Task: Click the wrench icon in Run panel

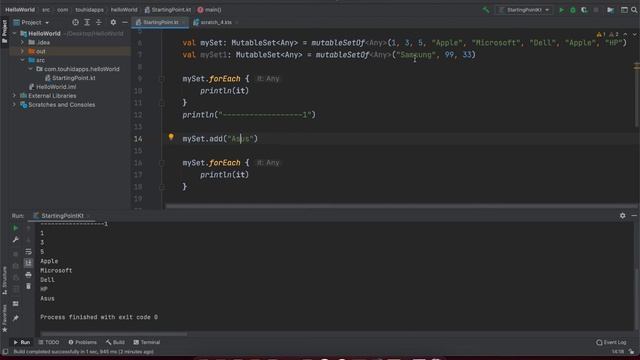Action: coord(15,240)
